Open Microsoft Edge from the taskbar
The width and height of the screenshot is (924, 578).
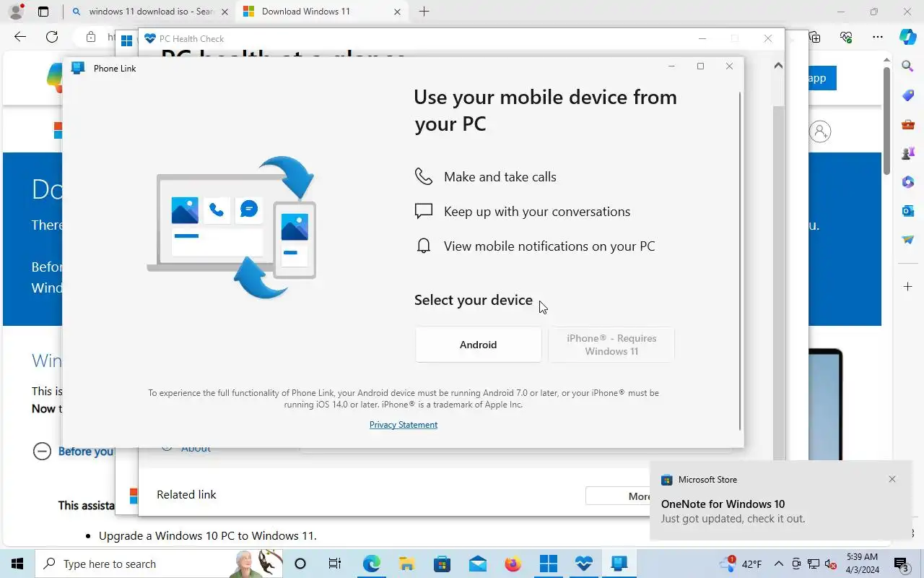click(x=371, y=564)
